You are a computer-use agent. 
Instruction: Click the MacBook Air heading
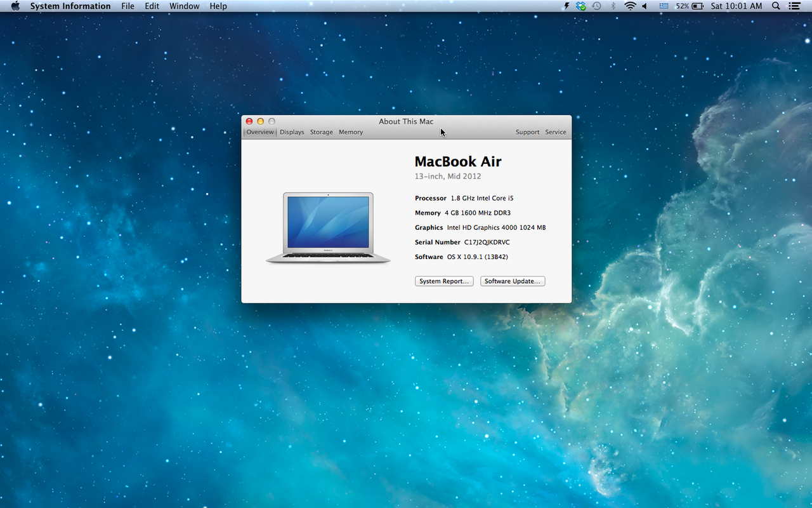tap(458, 161)
